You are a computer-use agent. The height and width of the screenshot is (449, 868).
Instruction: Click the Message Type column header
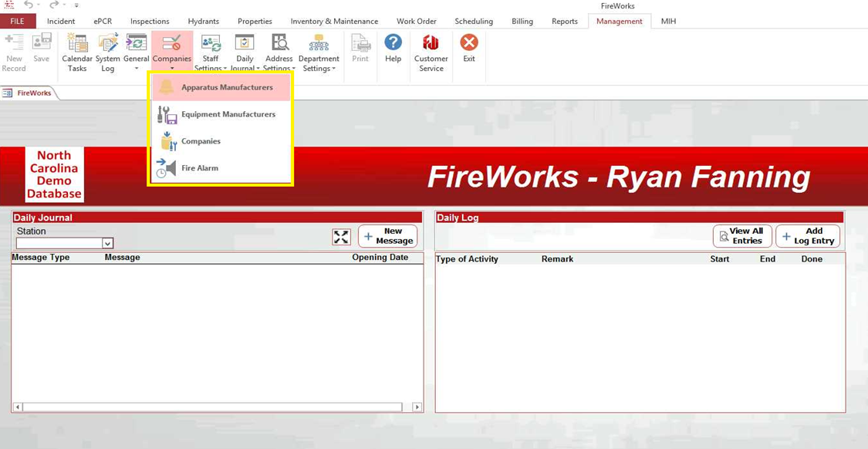(x=41, y=258)
